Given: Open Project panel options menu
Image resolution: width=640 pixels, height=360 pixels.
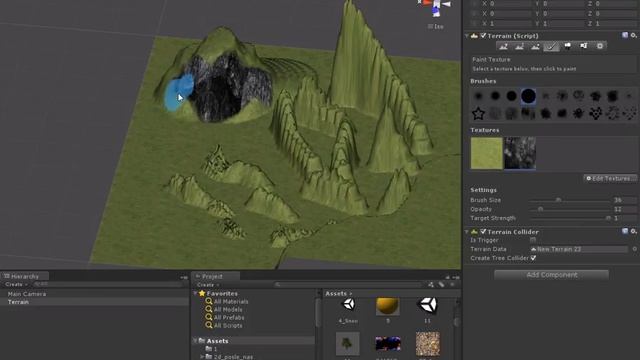Looking at the screenshot, I should [456, 277].
